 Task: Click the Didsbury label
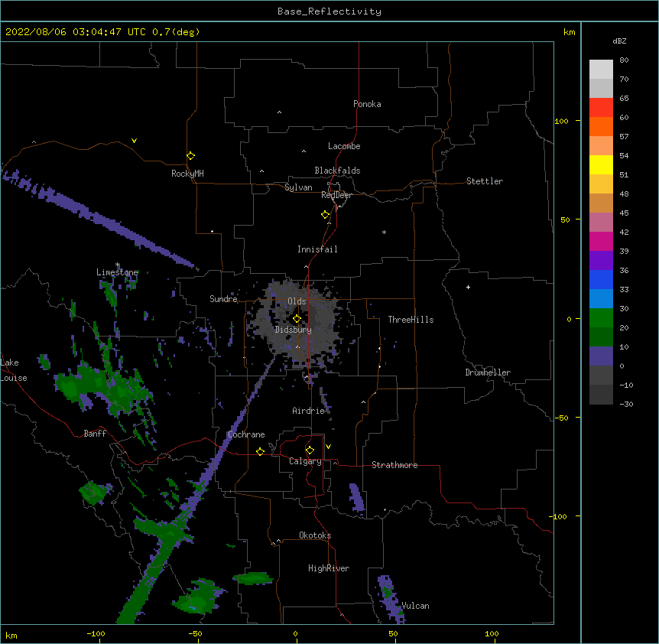(x=294, y=330)
